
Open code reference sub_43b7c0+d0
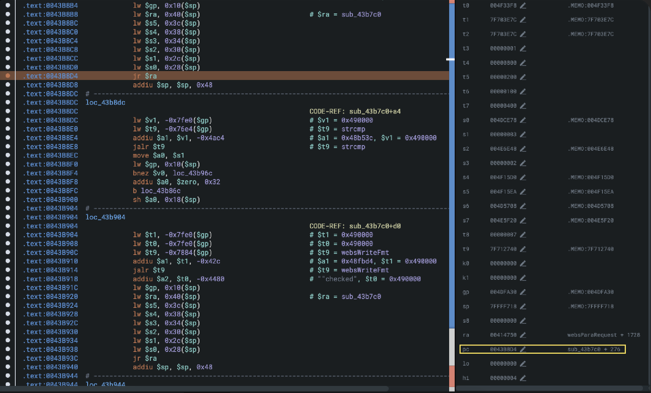pos(375,226)
